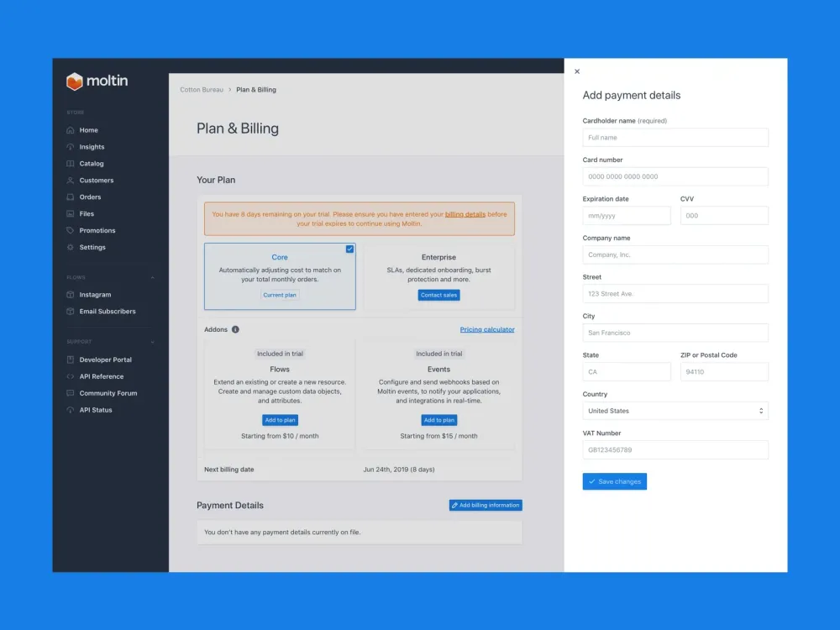
Task: Toggle the Core plan checkbox
Action: click(x=349, y=249)
